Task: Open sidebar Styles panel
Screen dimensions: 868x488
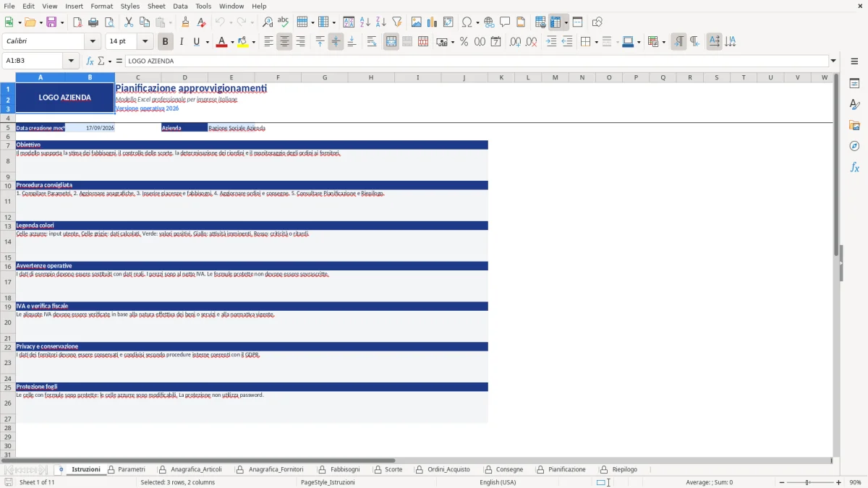Action: (854, 105)
